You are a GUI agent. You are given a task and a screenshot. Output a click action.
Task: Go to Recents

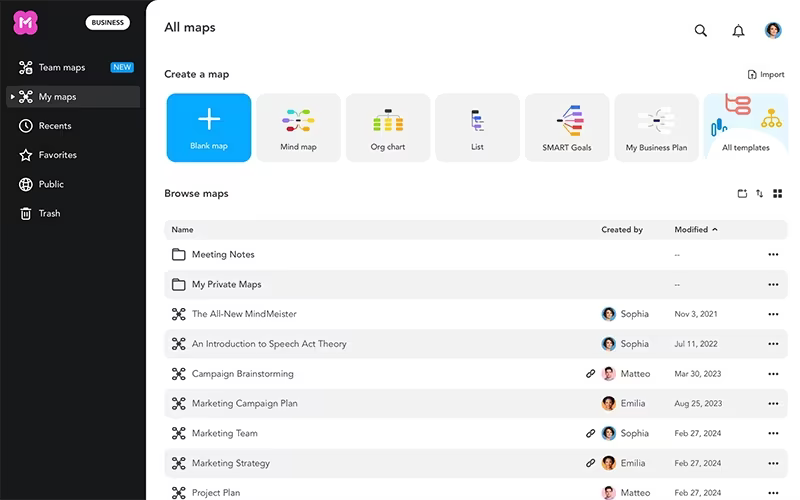pyautogui.click(x=55, y=126)
